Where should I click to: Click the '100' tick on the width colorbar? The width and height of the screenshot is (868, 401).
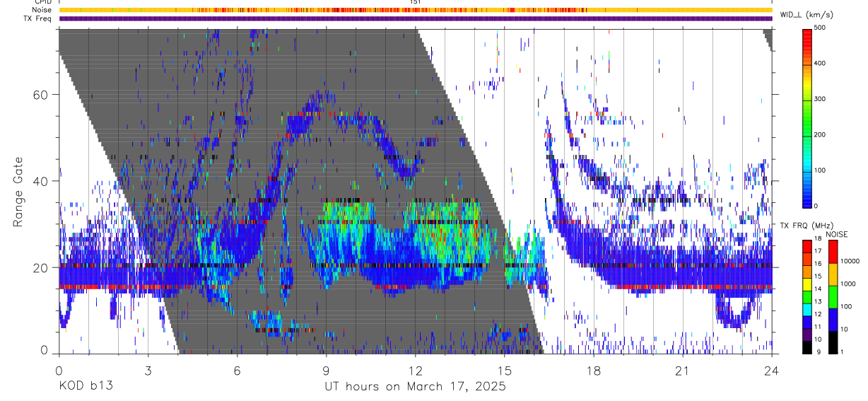821,170
